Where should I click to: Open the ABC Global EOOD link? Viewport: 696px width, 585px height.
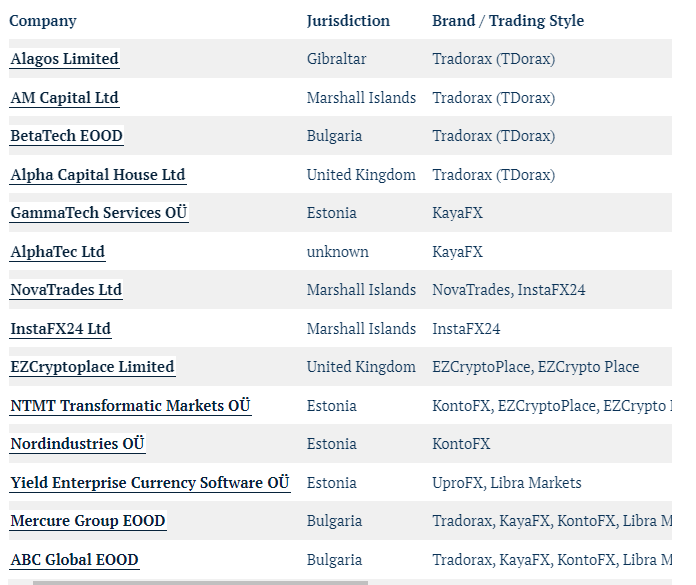[75, 560]
